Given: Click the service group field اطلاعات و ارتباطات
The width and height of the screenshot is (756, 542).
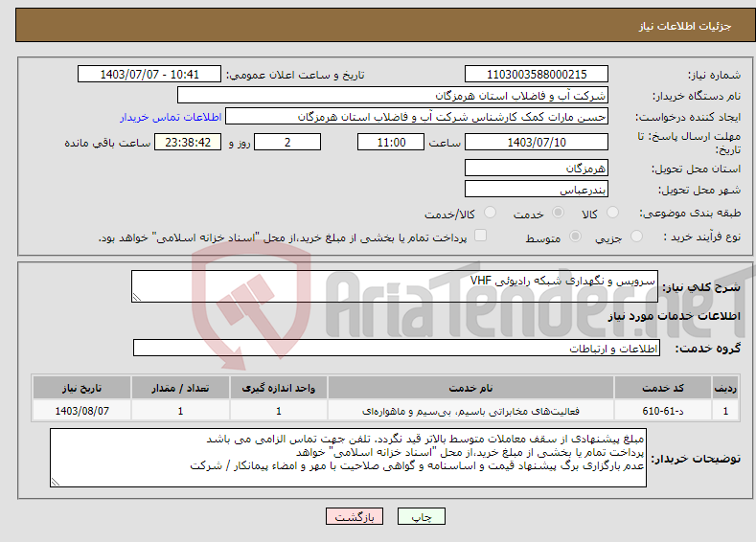Looking at the screenshot, I should pos(397,348).
